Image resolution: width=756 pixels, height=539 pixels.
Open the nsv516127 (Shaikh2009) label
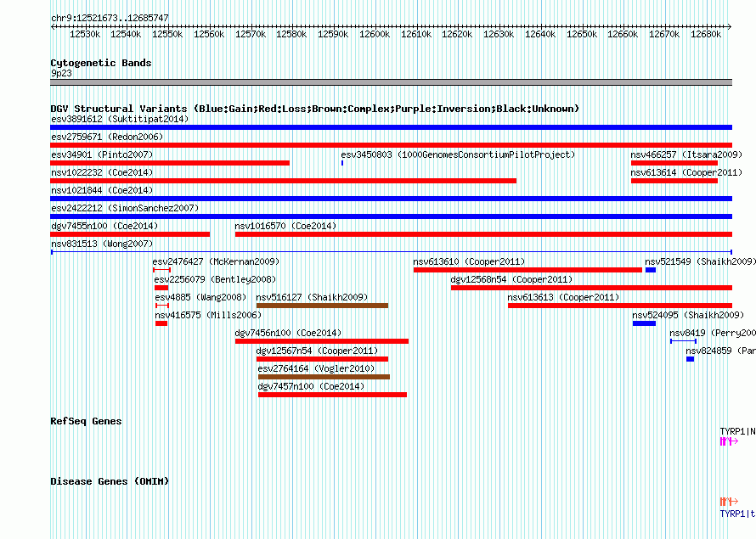point(312,297)
